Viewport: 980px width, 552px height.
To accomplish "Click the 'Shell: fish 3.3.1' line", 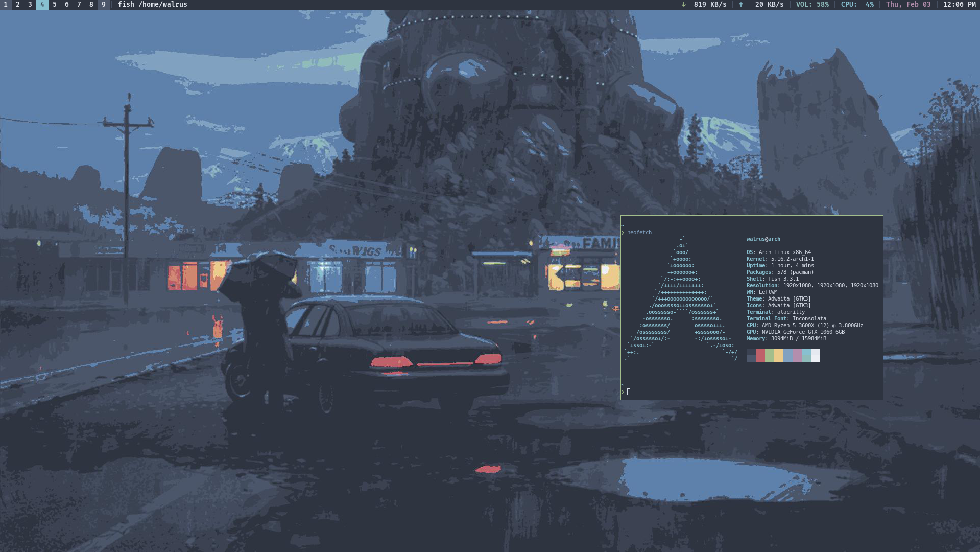I will click(773, 279).
